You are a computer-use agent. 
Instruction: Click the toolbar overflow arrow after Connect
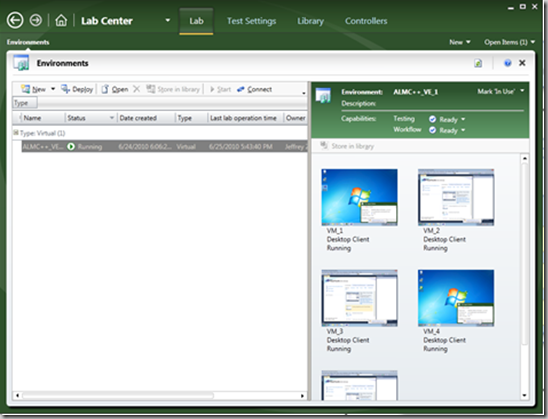pyautogui.click(x=303, y=93)
